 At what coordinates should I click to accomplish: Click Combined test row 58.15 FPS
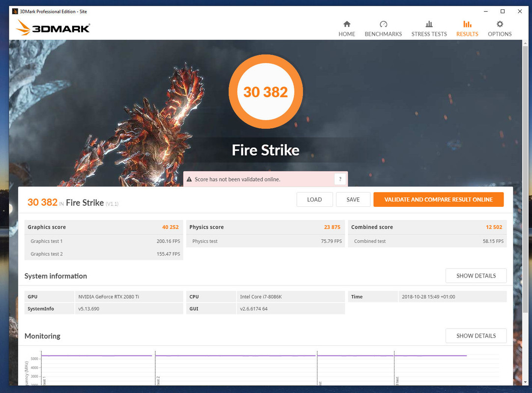[427, 241]
